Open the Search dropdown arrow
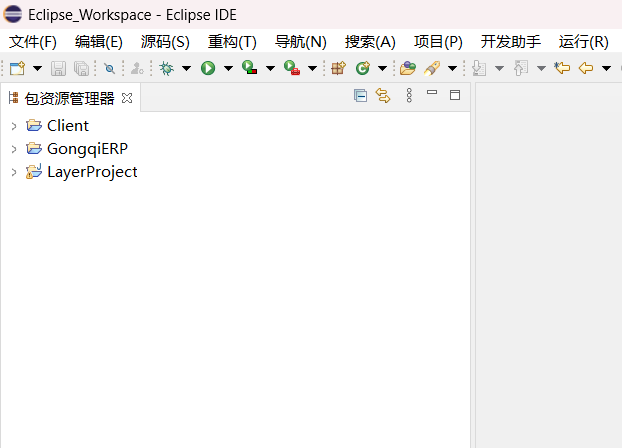 pos(453,68)
